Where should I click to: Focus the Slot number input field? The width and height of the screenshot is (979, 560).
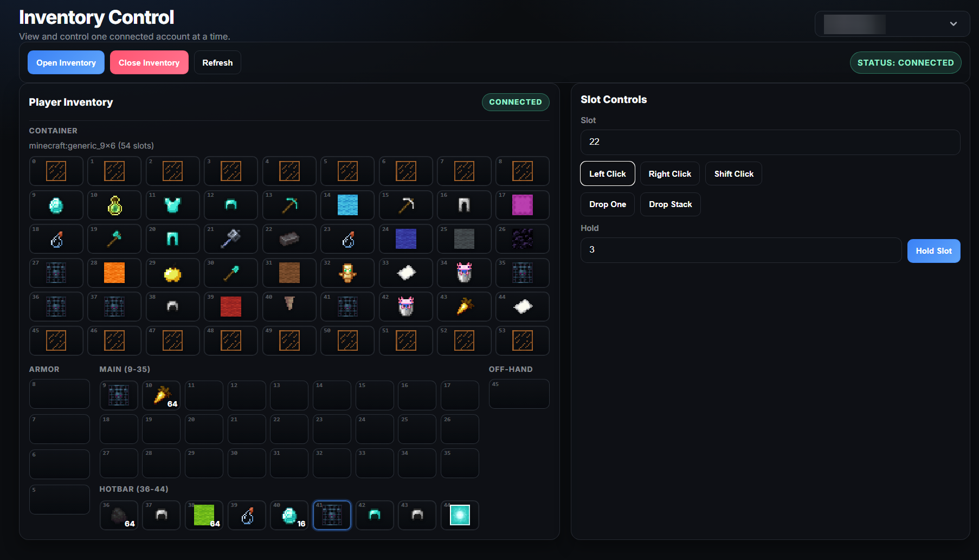click(x=770, y=142)
